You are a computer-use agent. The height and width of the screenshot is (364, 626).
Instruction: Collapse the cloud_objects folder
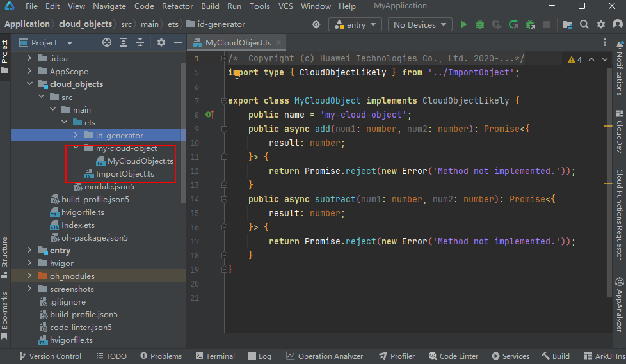29,84
